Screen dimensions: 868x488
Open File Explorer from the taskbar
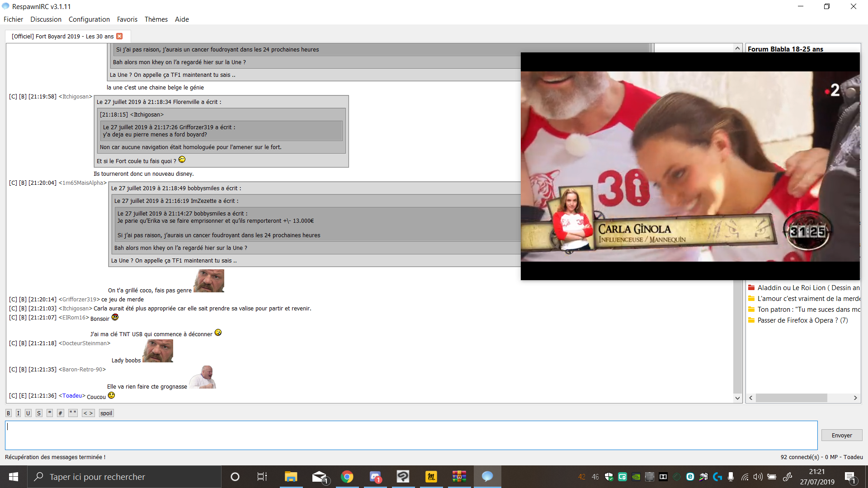pos(291,477)
